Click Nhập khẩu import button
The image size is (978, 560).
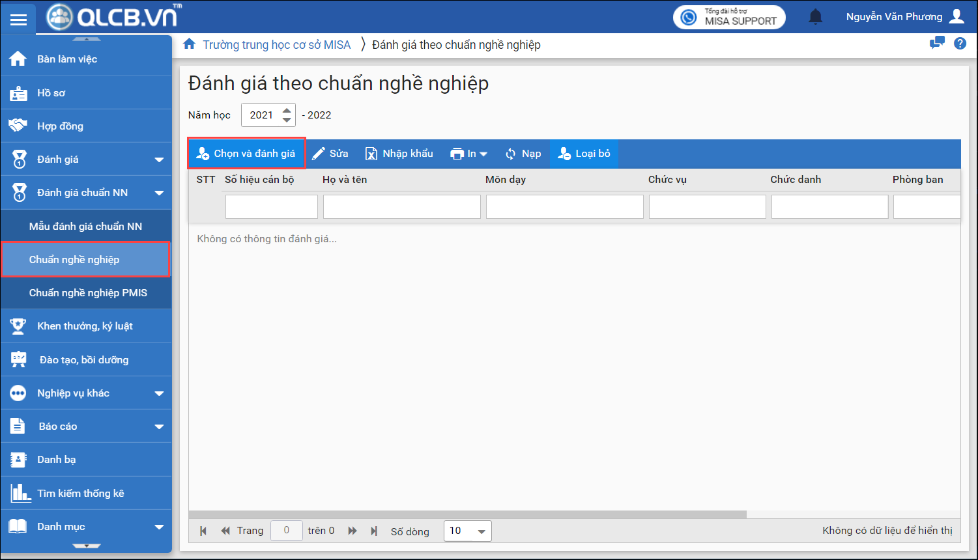coord(399,154)
